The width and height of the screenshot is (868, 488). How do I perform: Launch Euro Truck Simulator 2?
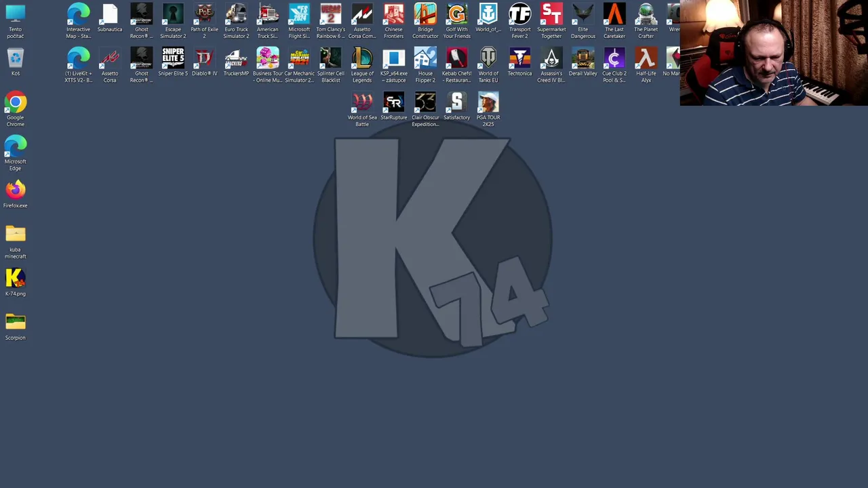[236, 20]
